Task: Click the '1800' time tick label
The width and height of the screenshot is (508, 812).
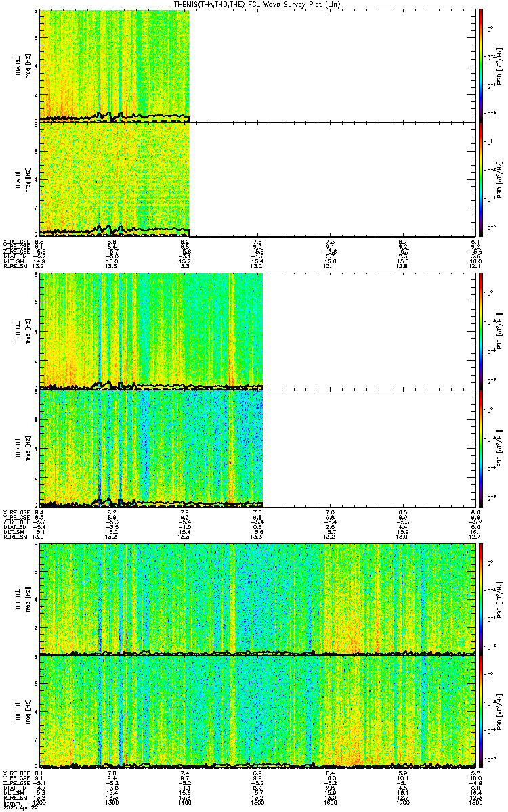Action: 475,802
